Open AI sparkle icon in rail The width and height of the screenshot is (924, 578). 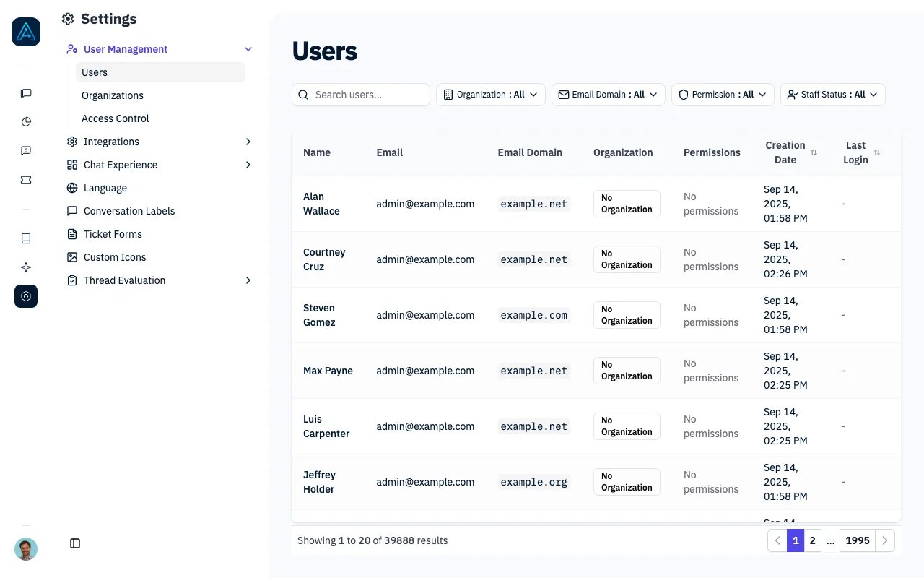(26, 267)
